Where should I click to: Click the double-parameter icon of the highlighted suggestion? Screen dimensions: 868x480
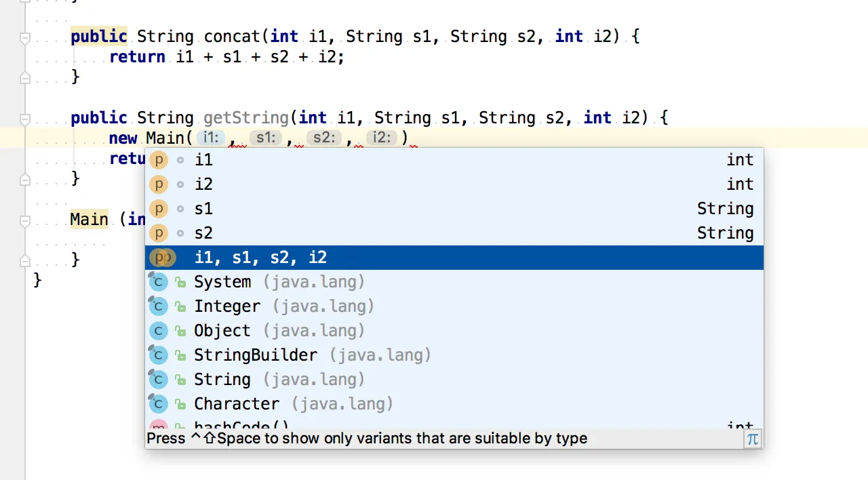click(x=162, y=258)
